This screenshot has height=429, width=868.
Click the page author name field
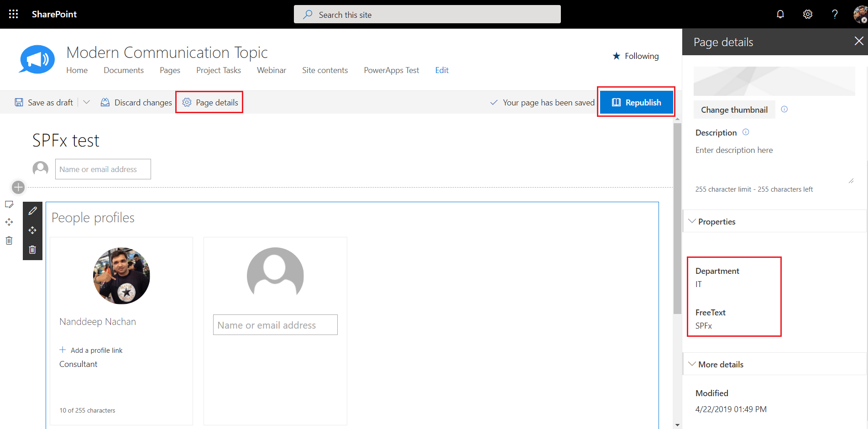[103, 169]
